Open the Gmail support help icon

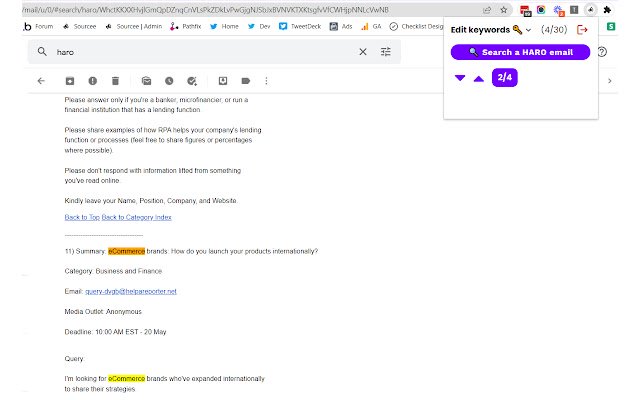(x=602, y=52)
